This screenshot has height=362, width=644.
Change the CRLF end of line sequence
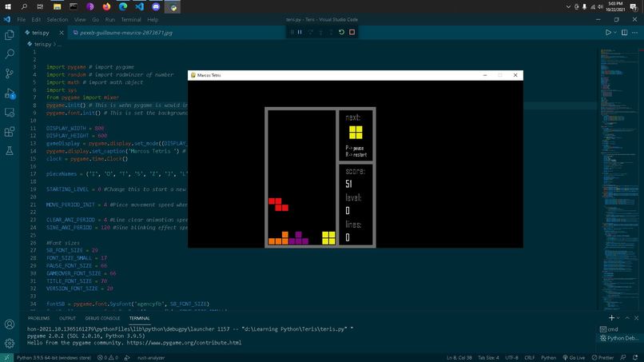tap(530, 357)
